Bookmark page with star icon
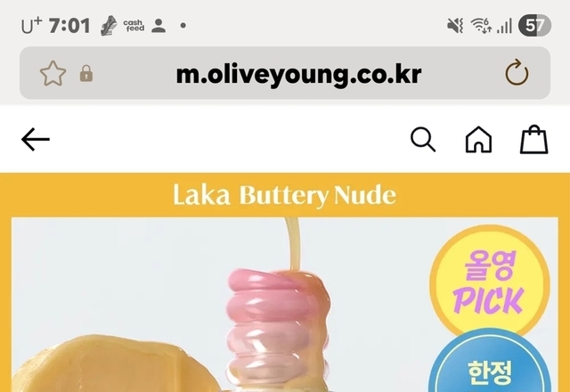The width and height of the screenshot is (570, 392). click(53, 73)
